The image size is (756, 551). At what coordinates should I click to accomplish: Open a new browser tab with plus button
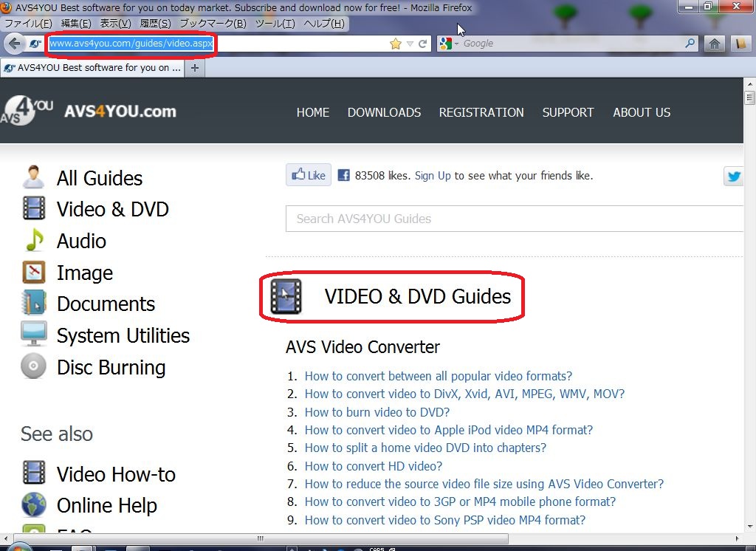click(193, 66)
